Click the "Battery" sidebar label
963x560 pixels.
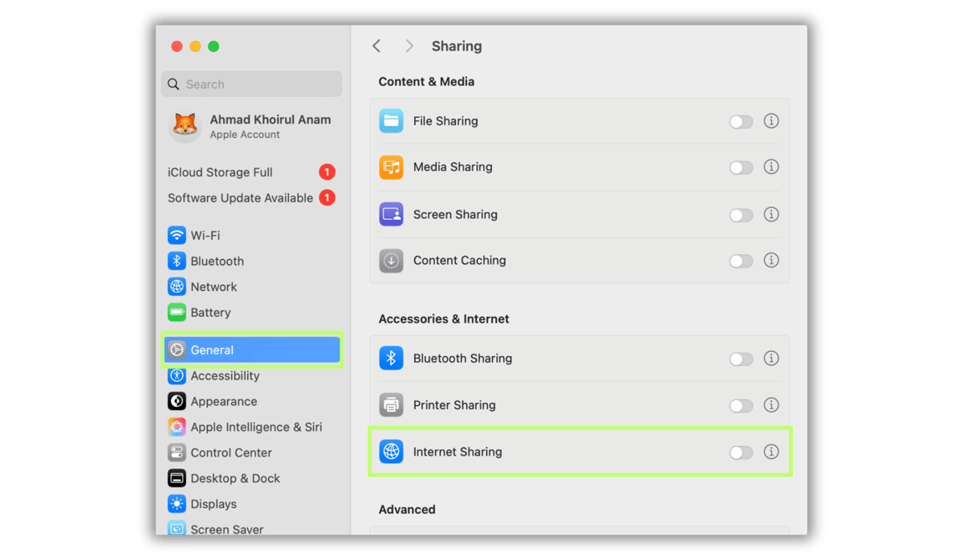[x=210, y=312]
